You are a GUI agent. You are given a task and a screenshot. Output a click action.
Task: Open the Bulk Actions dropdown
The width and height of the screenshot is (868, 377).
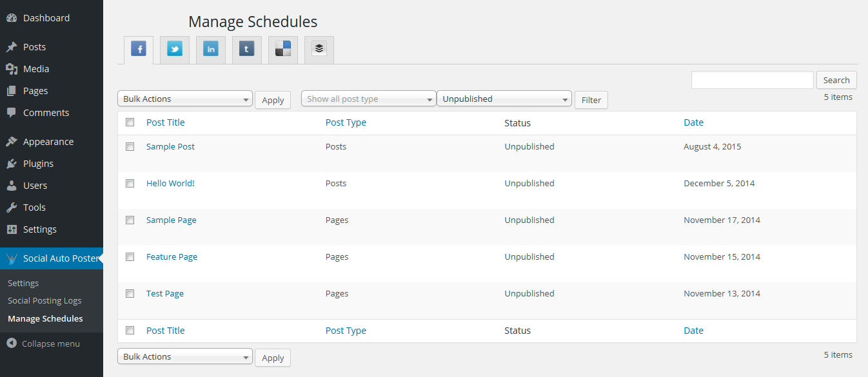click(x=184, y=98)
